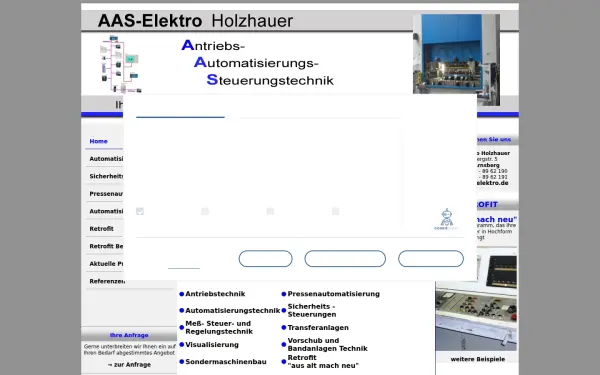Image resolution: width=600 pixels, height=375 pixels.
Task: Select the 'Transferanlagen' list entry
Action: (318, 328)
